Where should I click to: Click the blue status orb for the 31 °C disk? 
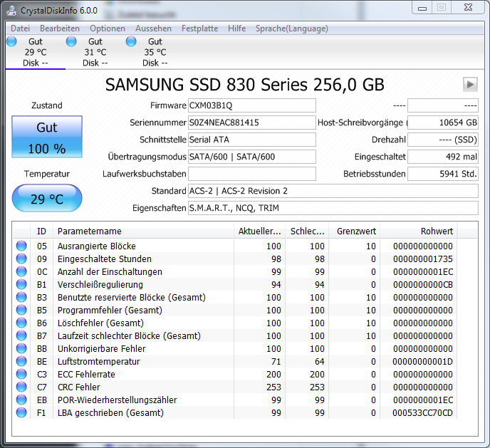[x=71, y=41]
